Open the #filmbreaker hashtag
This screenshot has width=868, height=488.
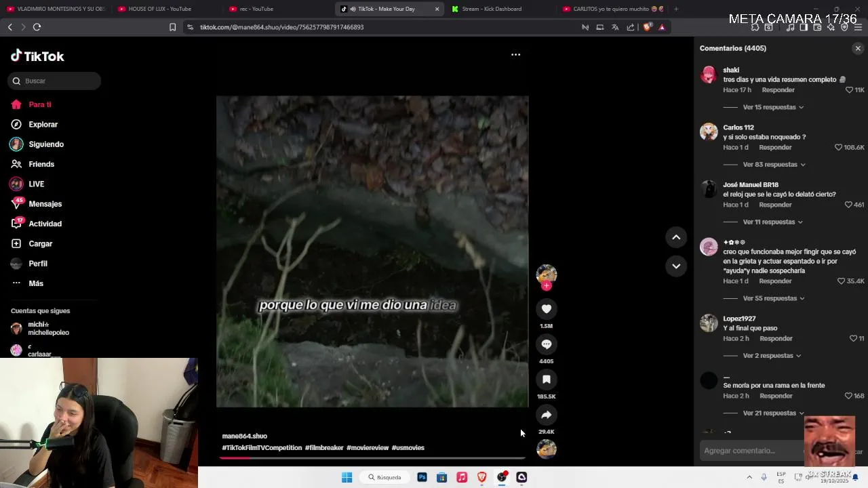pos(324,448)
